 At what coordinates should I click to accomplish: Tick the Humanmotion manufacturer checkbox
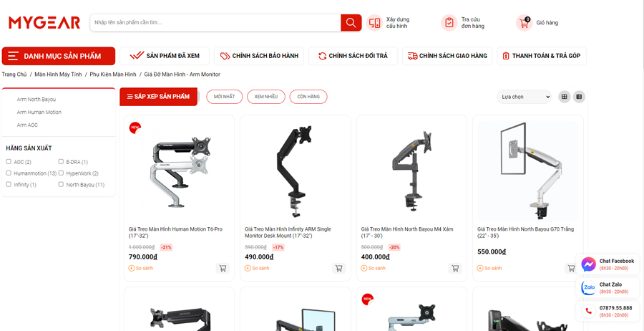9,173
